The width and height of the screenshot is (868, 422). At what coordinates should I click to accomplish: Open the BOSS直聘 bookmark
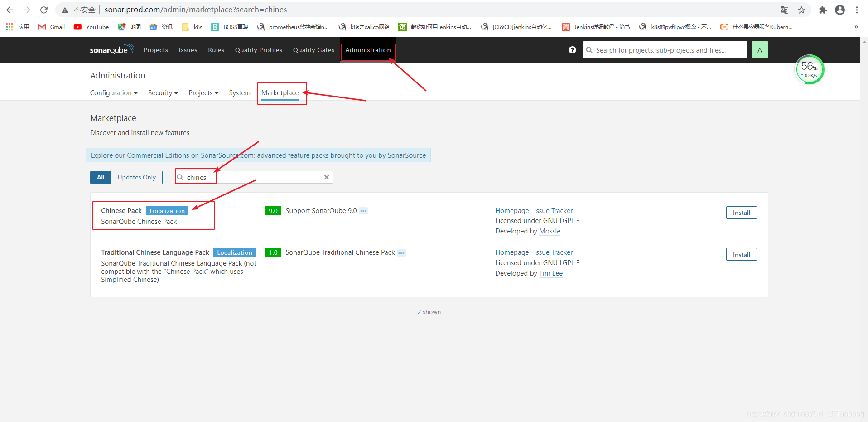[x=229, y=27]
